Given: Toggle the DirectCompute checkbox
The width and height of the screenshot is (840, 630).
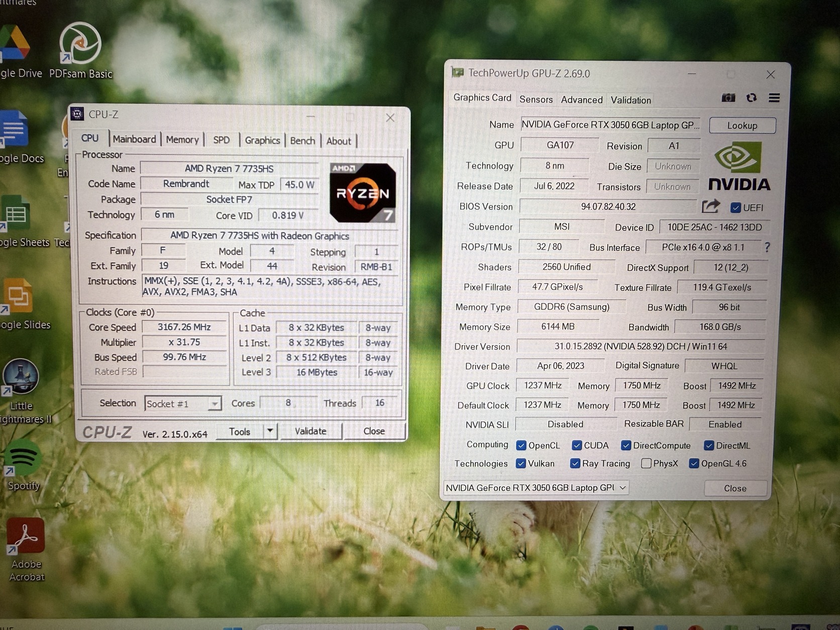Looking at the screenshot, I should (626, 446).
